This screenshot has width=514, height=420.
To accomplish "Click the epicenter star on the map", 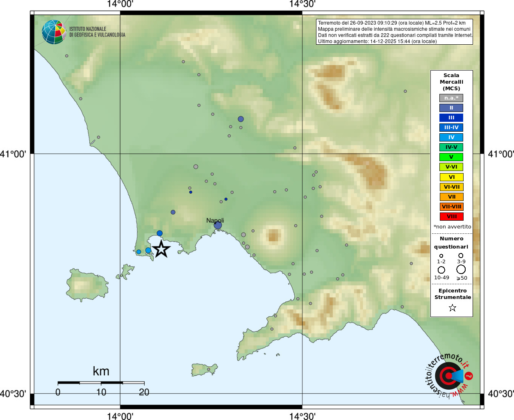I will 161,249.
